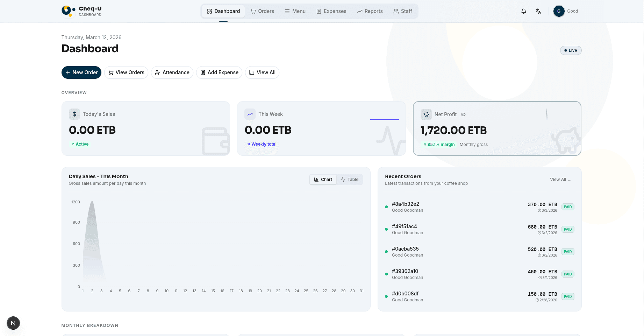
Task: Click the status dot for order #d0b008df
Action: click(x=386, y=296)
